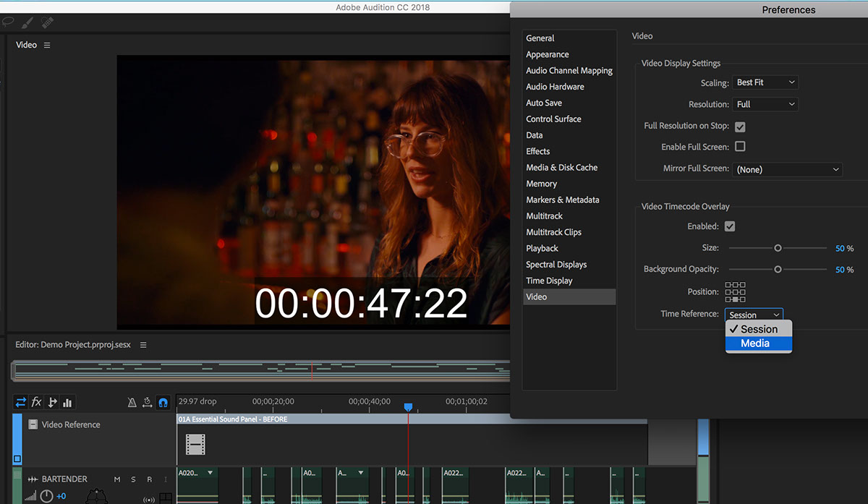Image resolution: width=868 pixels, height=504 pixels.
Task: Select the Spot Healing Brush tool
Action: pyautogui.click(x=47, y=22)
